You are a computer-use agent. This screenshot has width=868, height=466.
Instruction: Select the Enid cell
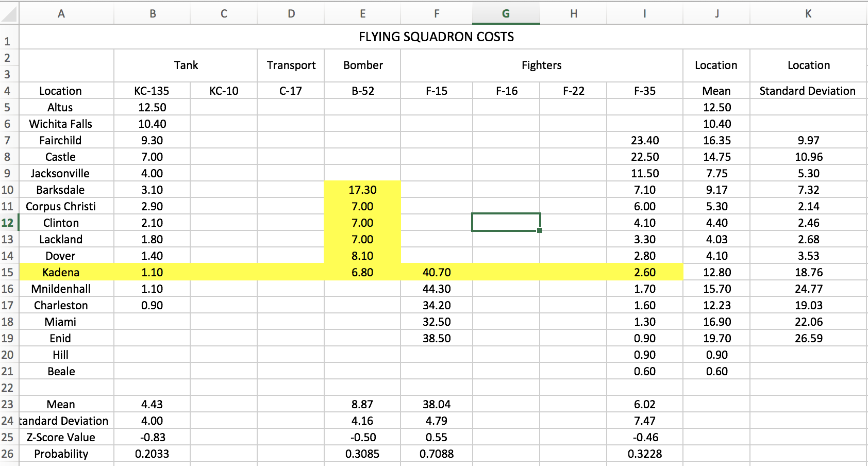tap(66, 338)
